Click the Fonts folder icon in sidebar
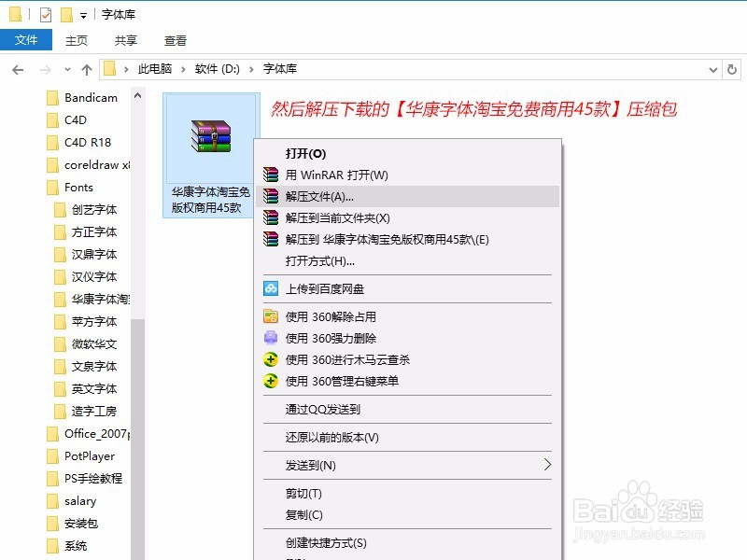Screen dimensions: 747x560 [52, 188]
